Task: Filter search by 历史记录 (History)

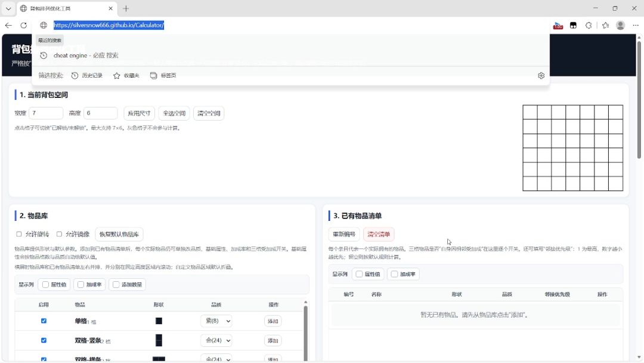Action: tap(86, 76)
